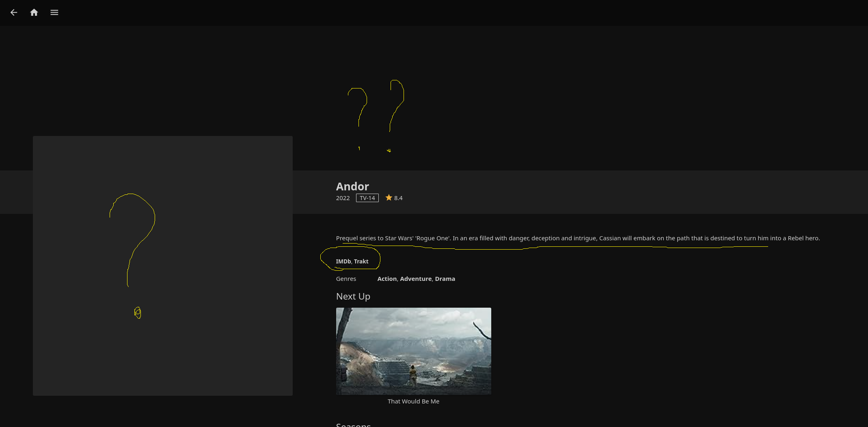Click the gold star rating icon
Viewport: 868px width, 427px height.
click(x=389, y=198)
